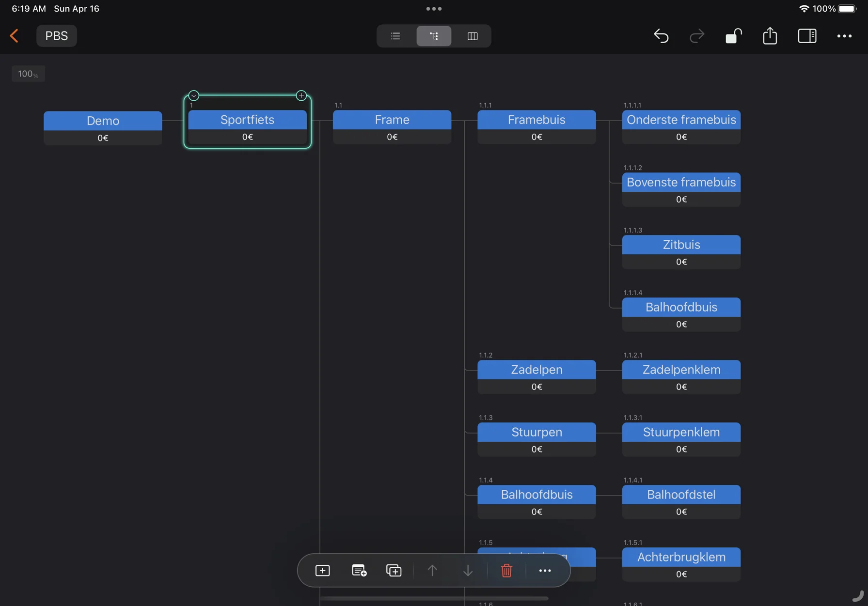
Task: Collapse the Sportfiets node with chevron circle
Action: coord(194,95)
